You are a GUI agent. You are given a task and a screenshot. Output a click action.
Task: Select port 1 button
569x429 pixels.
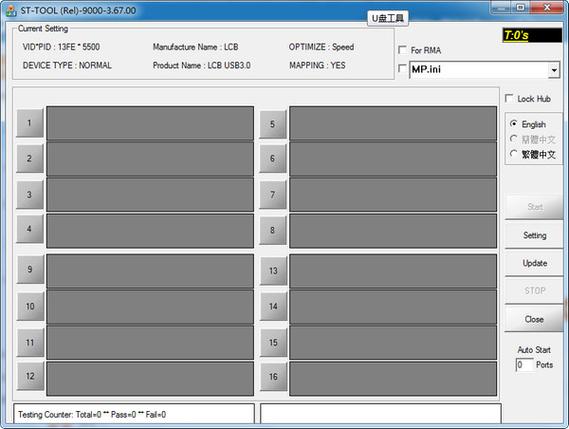(30, 123)
